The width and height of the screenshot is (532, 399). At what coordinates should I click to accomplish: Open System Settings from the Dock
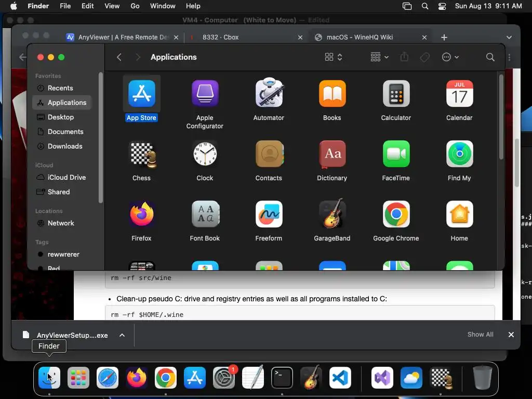(224, 378)
